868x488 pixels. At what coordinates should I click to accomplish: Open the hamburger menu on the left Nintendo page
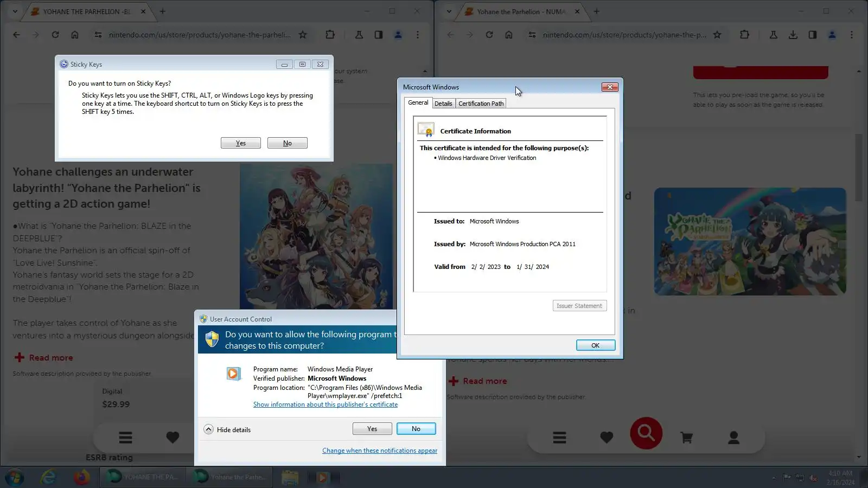click(x=126, y=438)
